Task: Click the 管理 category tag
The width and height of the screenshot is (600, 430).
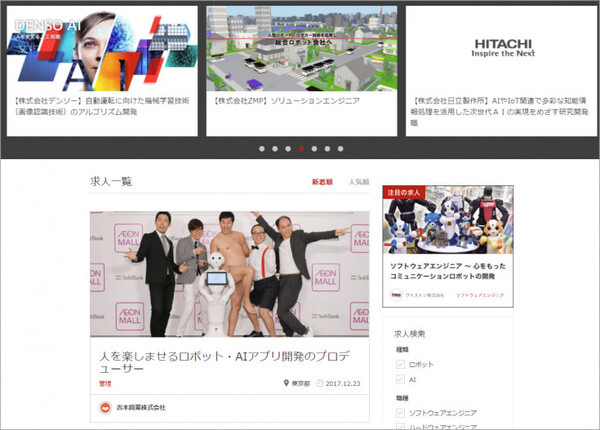Action: (105, 384)
